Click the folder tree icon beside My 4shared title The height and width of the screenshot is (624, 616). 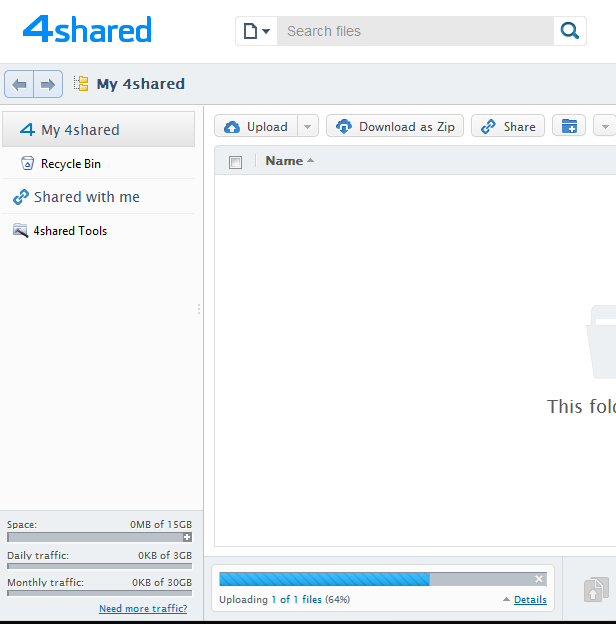tap(81, 84)
